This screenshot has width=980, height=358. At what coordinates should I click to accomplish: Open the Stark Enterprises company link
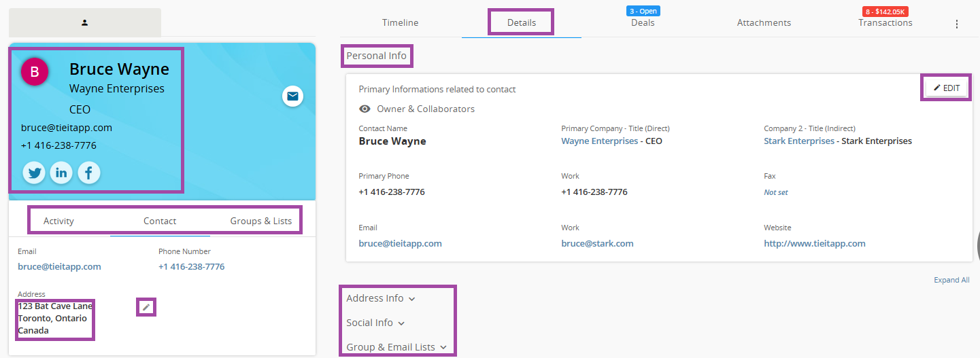(799, 141)
